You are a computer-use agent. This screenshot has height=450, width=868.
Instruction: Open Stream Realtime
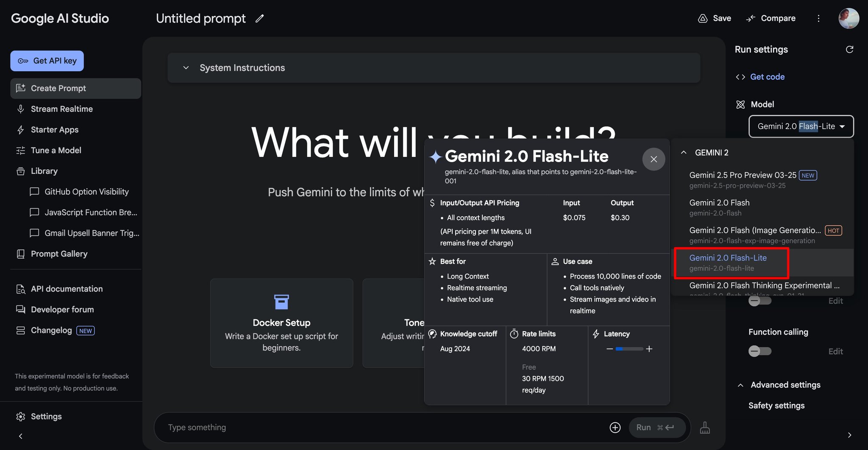point(62,109)
